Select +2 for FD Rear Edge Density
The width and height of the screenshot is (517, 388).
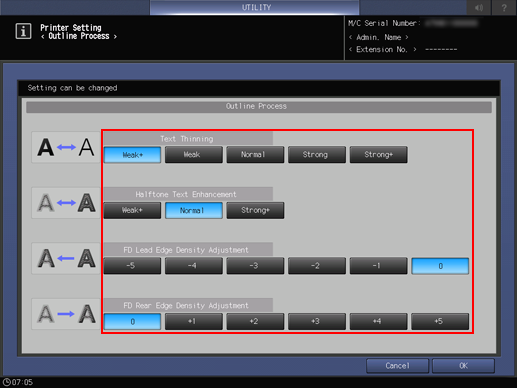pos(255,321)
